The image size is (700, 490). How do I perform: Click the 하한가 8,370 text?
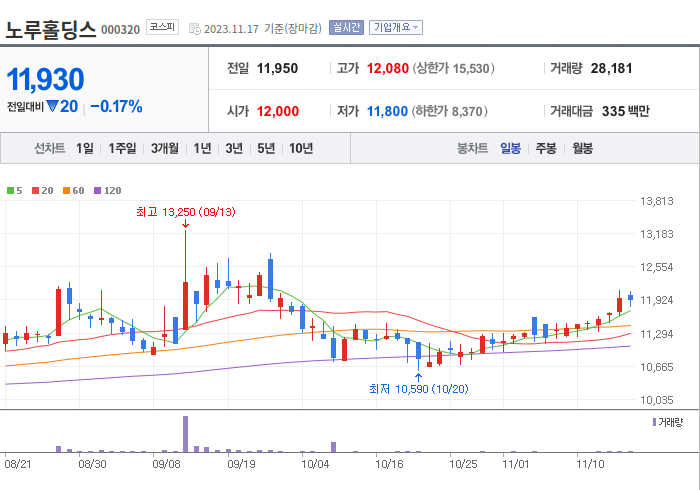450,111
